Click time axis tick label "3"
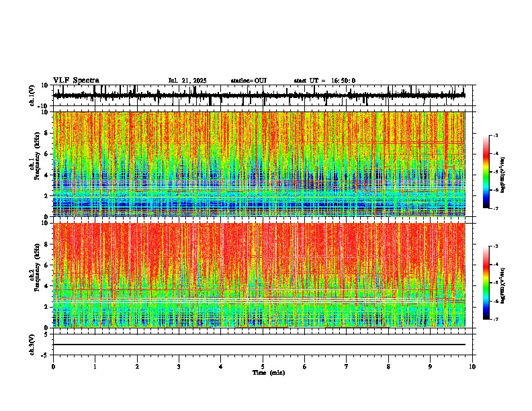 click(179, 367)
